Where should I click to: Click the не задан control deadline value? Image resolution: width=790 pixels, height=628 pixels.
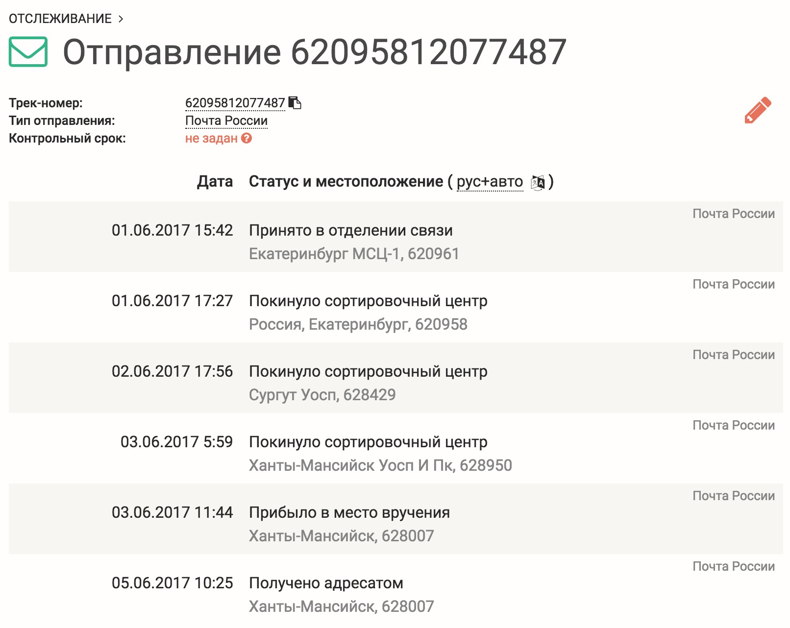click(211, 139)
